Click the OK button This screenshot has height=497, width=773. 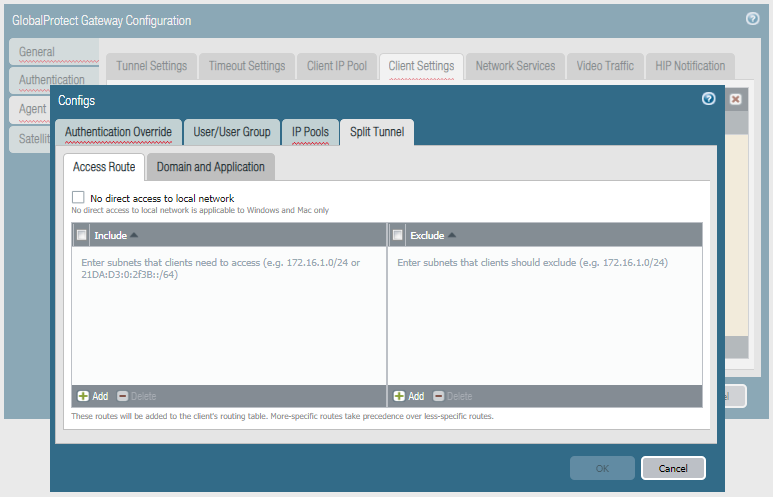click(x=602, y=468)
